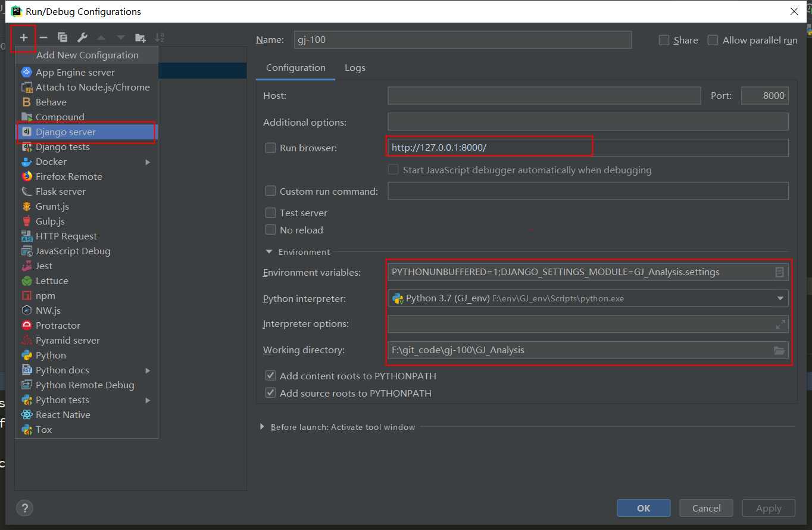Check the No reload option

[x=270, y=230]
